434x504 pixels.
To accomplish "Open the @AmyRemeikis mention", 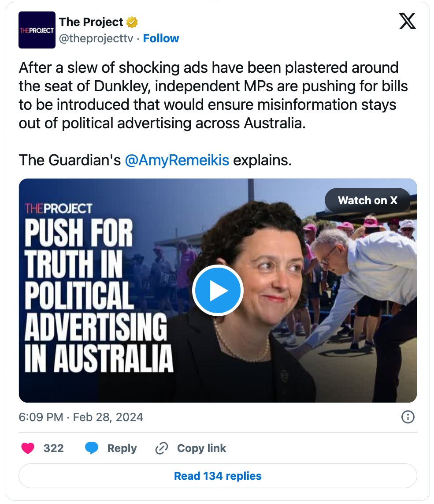I will (177, 161).
